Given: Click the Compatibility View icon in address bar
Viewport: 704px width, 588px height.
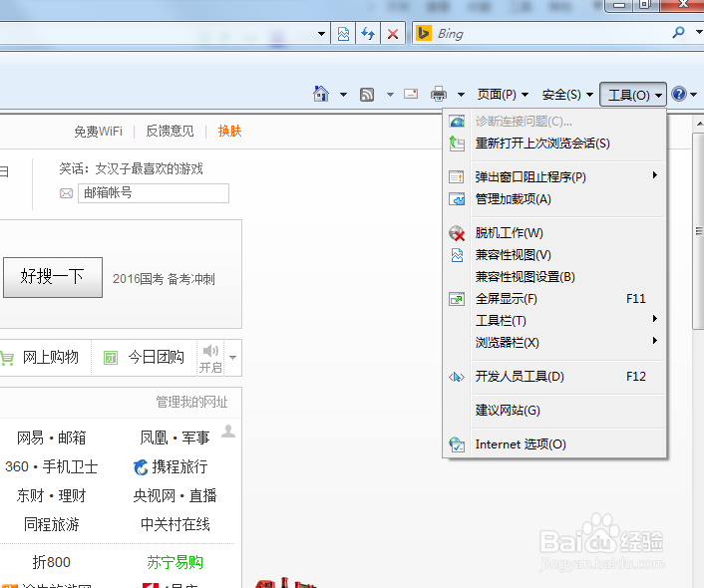Looking at the screenshot, I should tap(343, 34).
